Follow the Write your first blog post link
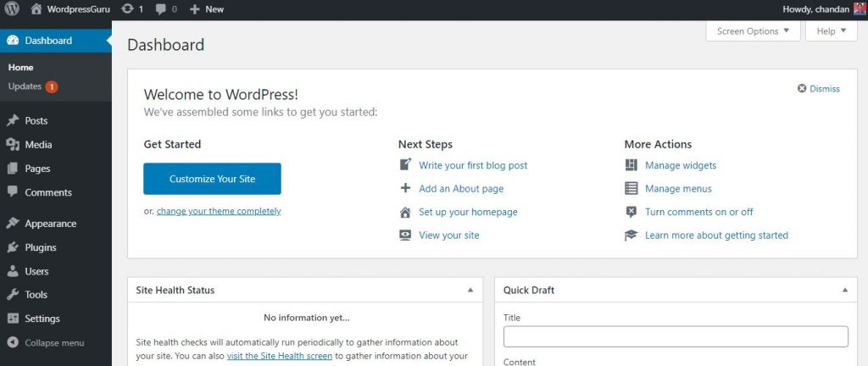The height and width of the screenshot is (366, 868). click(473, 165)
